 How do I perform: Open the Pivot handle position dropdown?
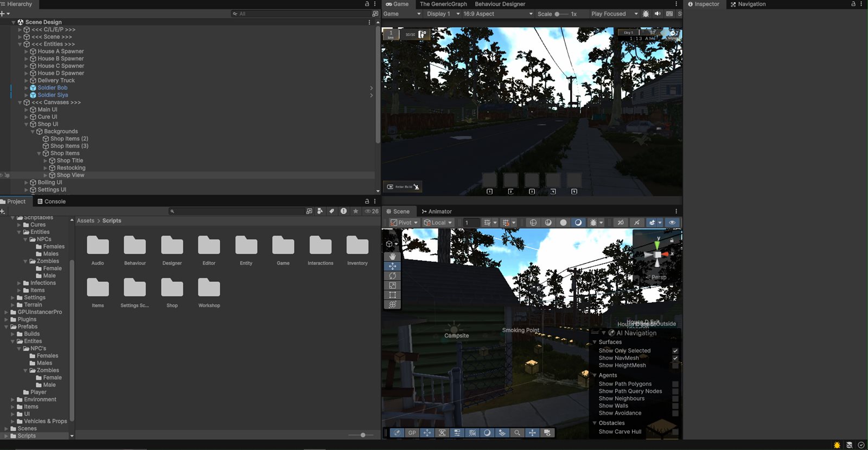click(404, 222)
